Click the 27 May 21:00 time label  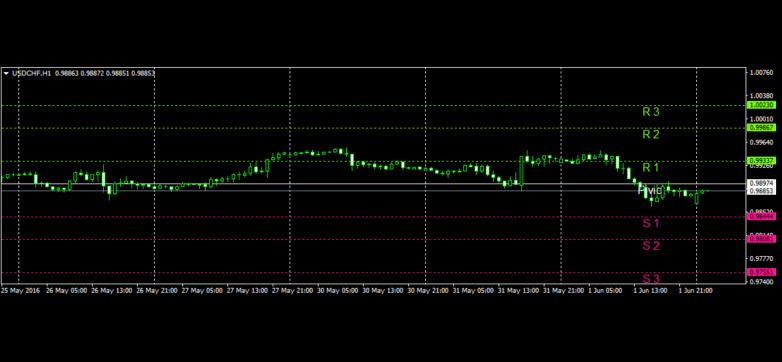point(292,290)
